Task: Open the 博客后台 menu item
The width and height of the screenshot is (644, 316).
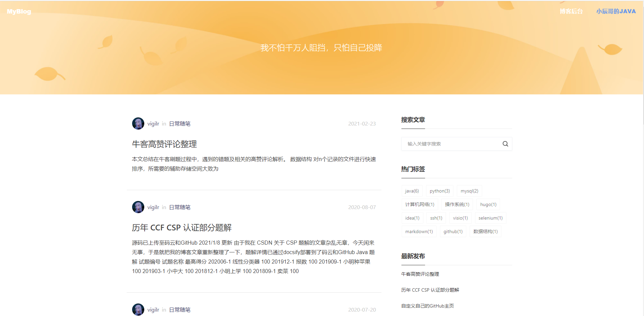Action: click(x=571, y=11)
